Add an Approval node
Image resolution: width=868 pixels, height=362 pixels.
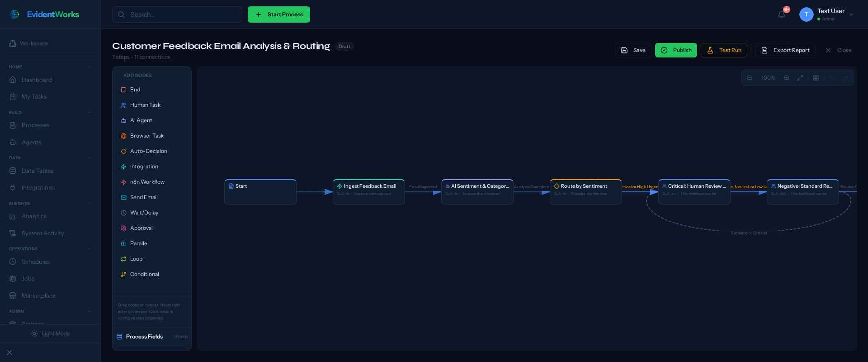tap(152, 228)
